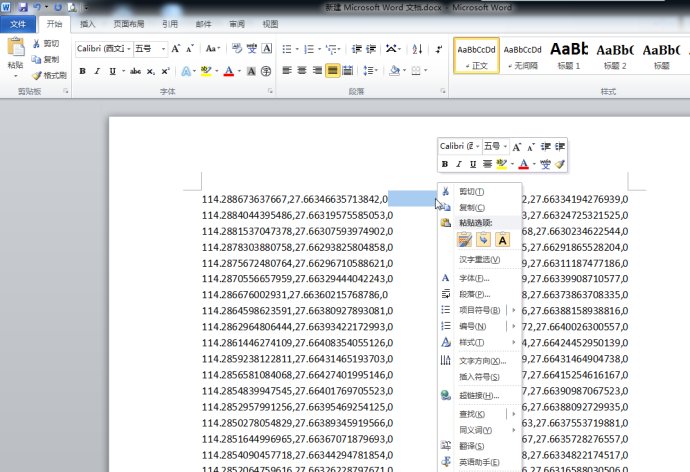Choose Keep Text Only paste option
Image resolution: width=690 pixels, height=472 pixels.
[503, 239]
